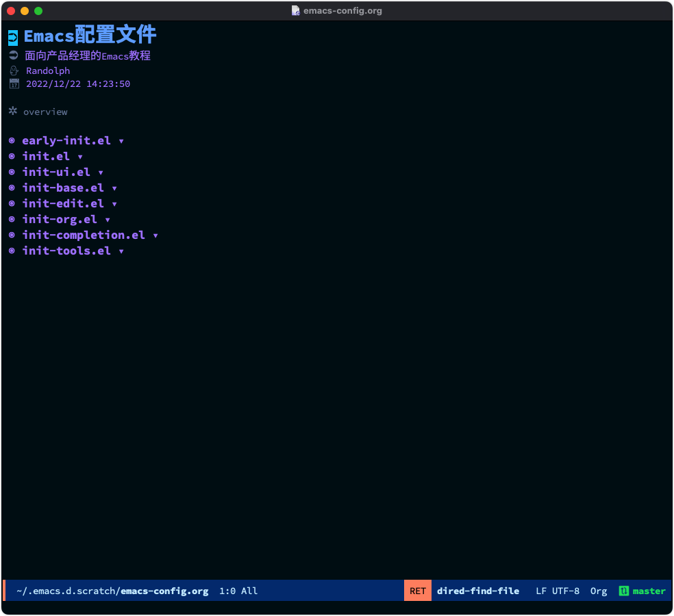Click the UTF-8 encoding indicator
This screenshot has width=674, height=616.
(x=565, y=591)
